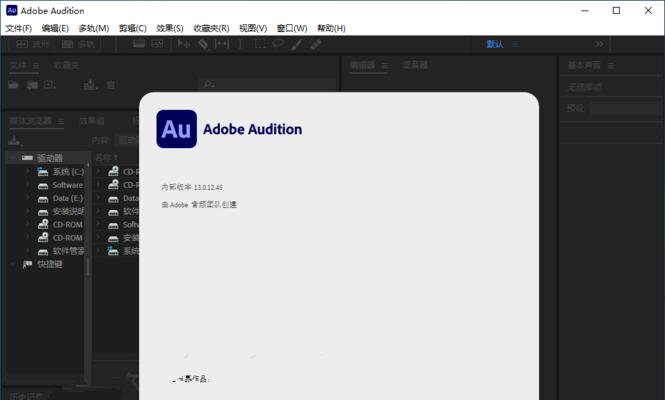Click the trash icon in Files panel
This screenshot has height=400, width=665.
(x=111, y=85)
